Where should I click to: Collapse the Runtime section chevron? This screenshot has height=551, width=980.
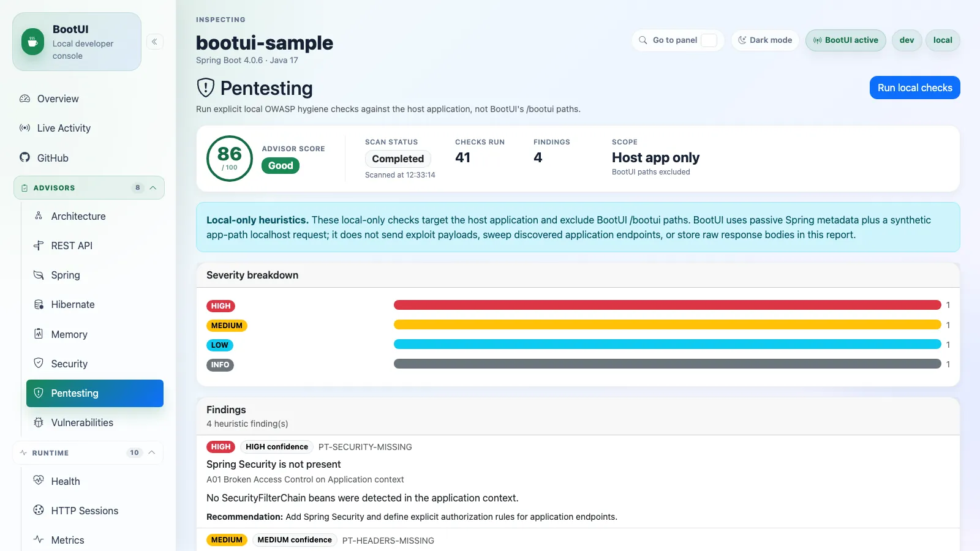(152, 452)
